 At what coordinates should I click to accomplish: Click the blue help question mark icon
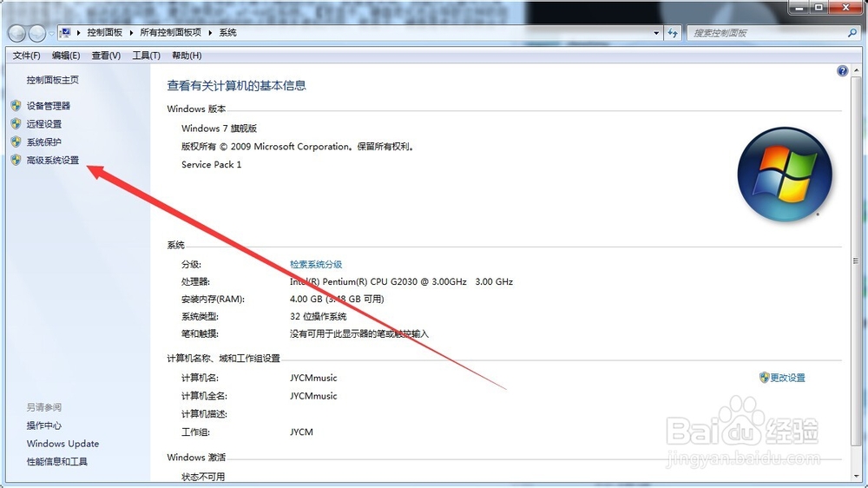tap(842, 71)
